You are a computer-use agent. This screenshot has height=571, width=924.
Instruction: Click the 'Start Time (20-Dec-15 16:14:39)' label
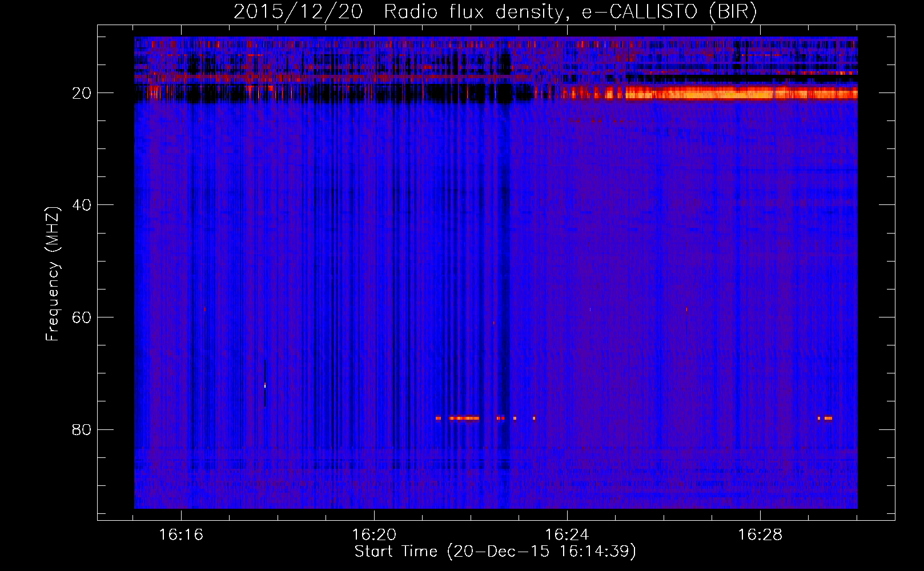(495, 552)
